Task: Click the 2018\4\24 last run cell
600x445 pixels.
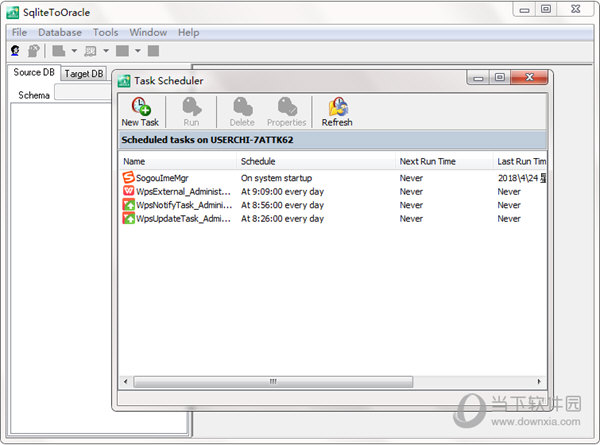Action: pyautogui.click(x=522, y=178)
